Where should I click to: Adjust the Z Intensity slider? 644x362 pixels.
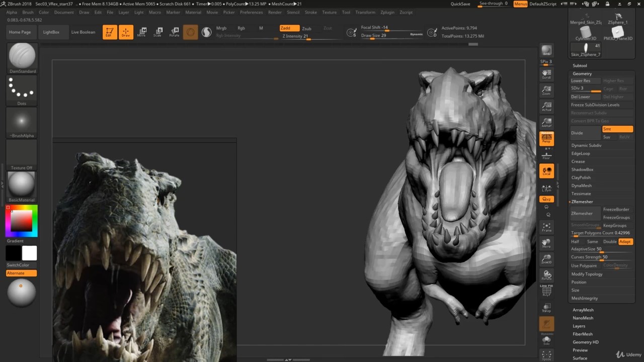[x=311, y=36]
